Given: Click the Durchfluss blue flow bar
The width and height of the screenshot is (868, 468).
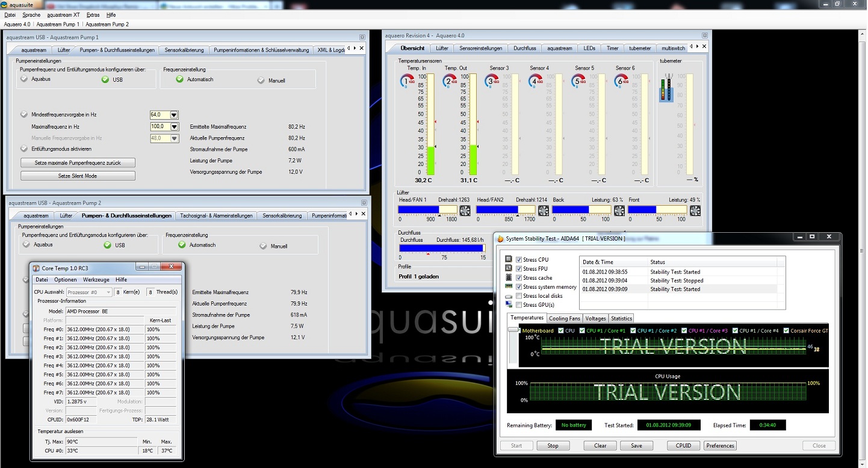Looking at the screenshot, I should (441, 248).
